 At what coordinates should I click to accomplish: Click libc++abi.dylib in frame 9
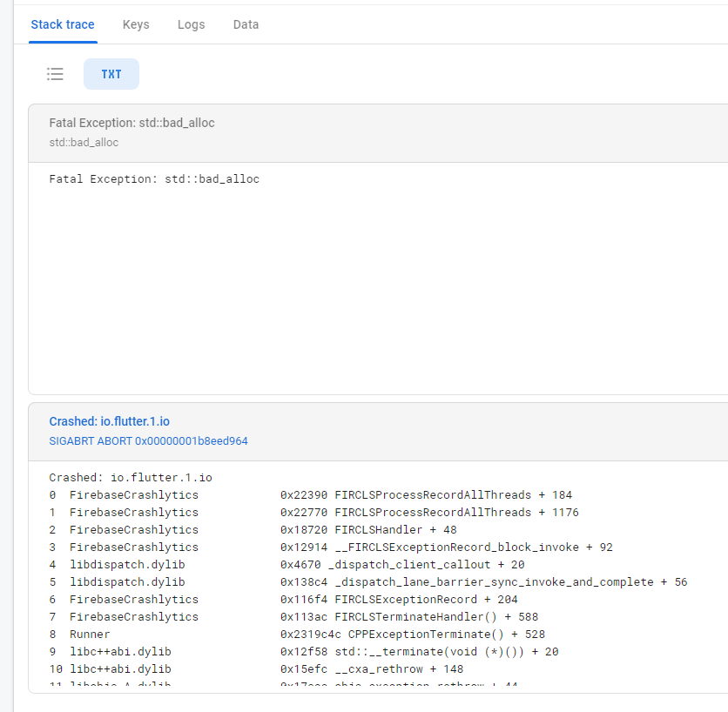(120, 652)
